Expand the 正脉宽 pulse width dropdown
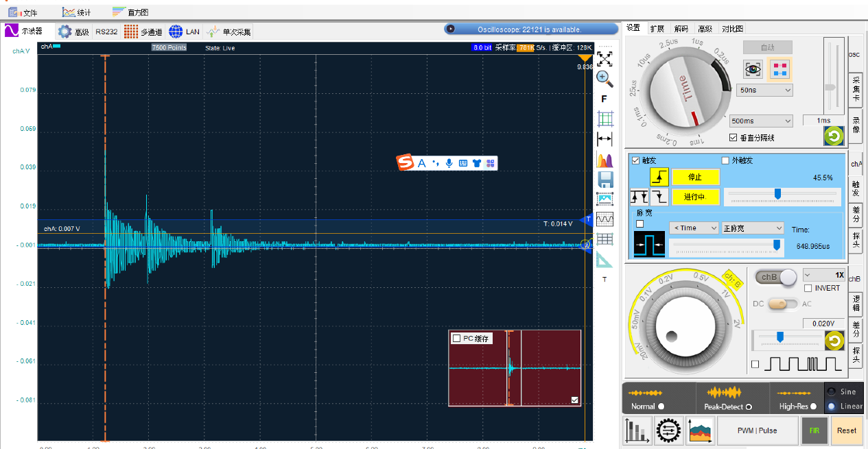868x449 pixels. [752, 228]
